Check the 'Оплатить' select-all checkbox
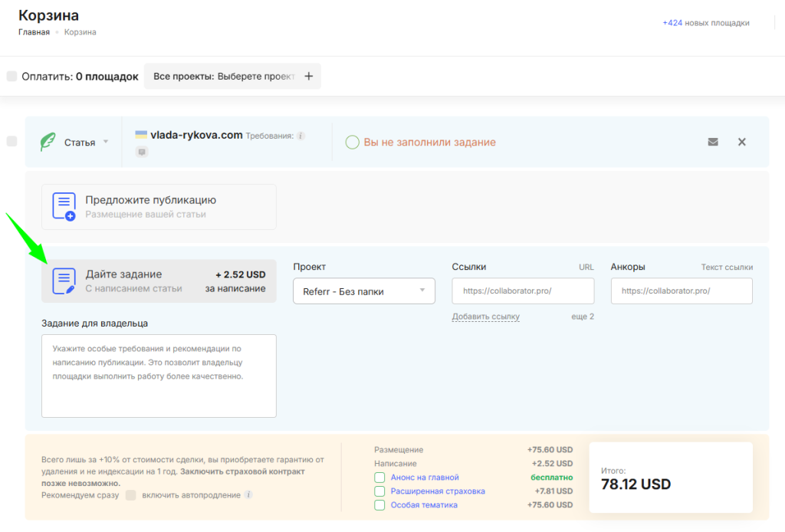This screenshot has width=785, height=532. 11,77
